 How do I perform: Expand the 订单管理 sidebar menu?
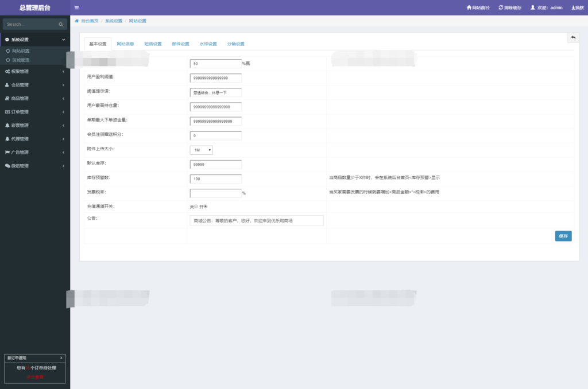[34, 112]
